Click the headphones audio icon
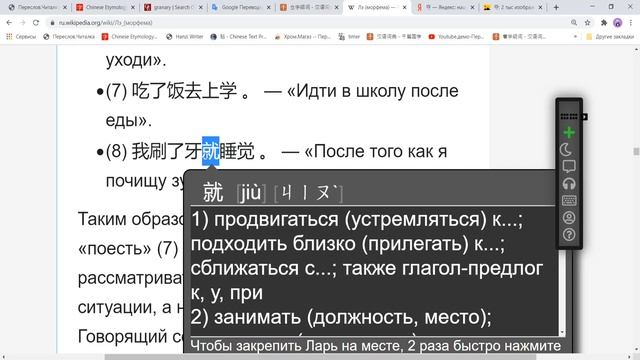 tap(569, 184)
